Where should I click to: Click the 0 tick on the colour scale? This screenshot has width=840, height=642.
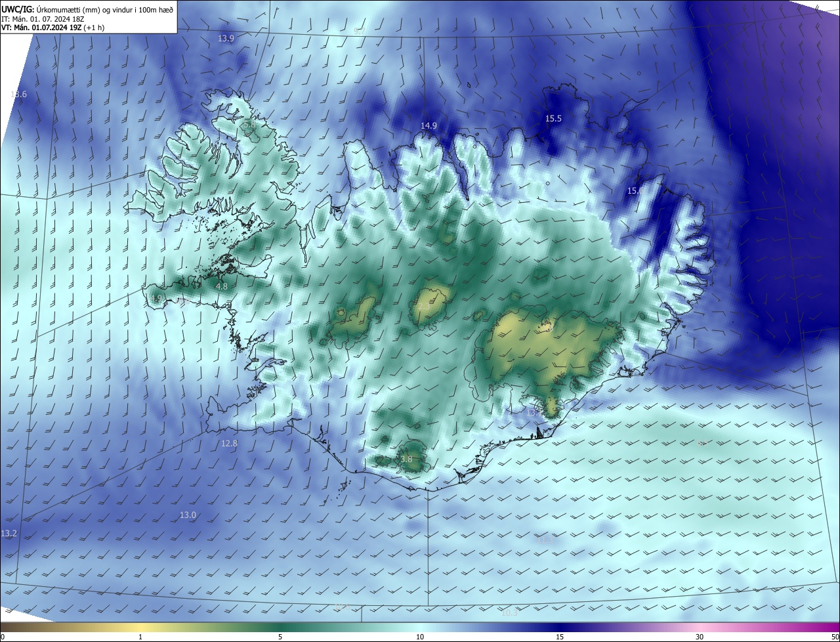click(x=3, y=637)
